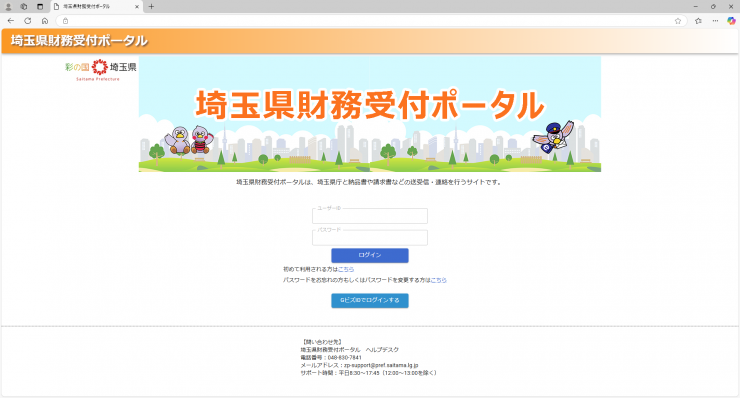Go back with the back arrow

point(10,21)
